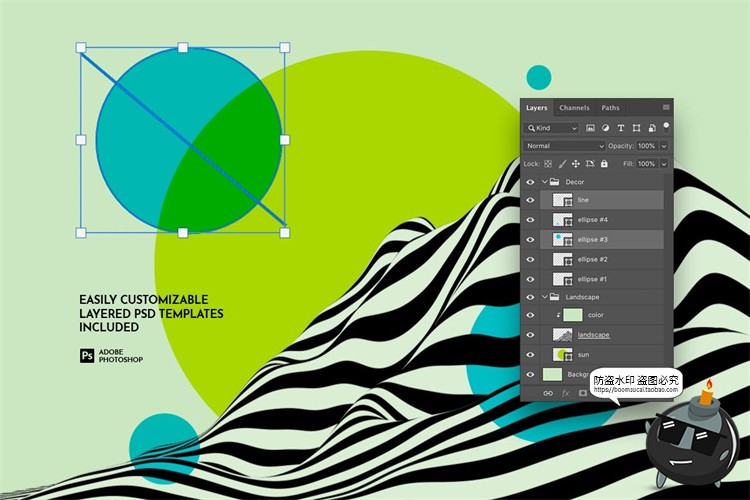Click the lock position move icon
The image size is (750, 500).
[x=576, y=163]
